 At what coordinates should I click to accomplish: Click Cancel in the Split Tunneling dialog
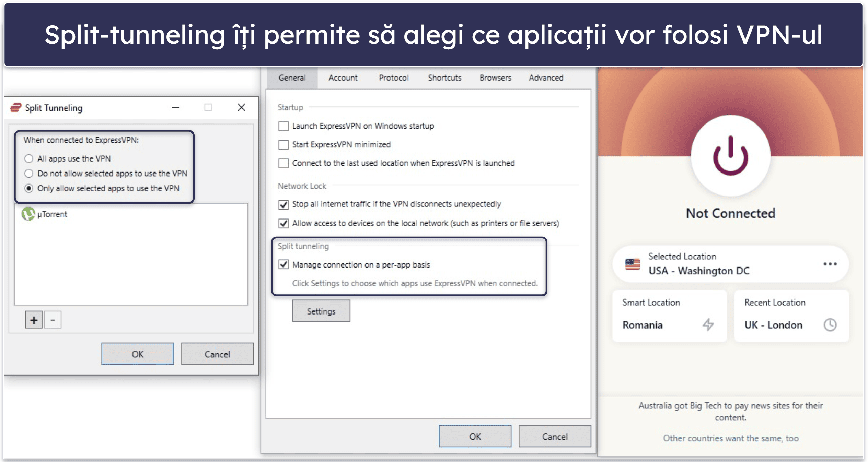(217, 354)
